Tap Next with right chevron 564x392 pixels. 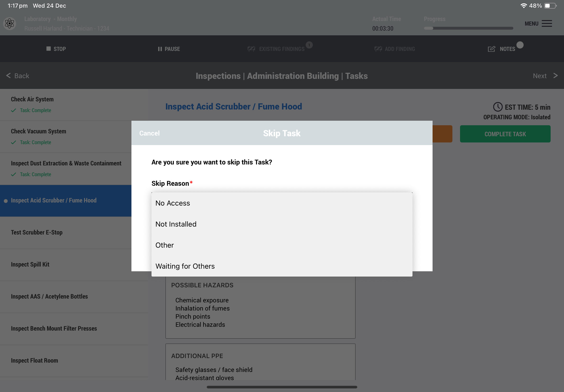pos(555,76)
